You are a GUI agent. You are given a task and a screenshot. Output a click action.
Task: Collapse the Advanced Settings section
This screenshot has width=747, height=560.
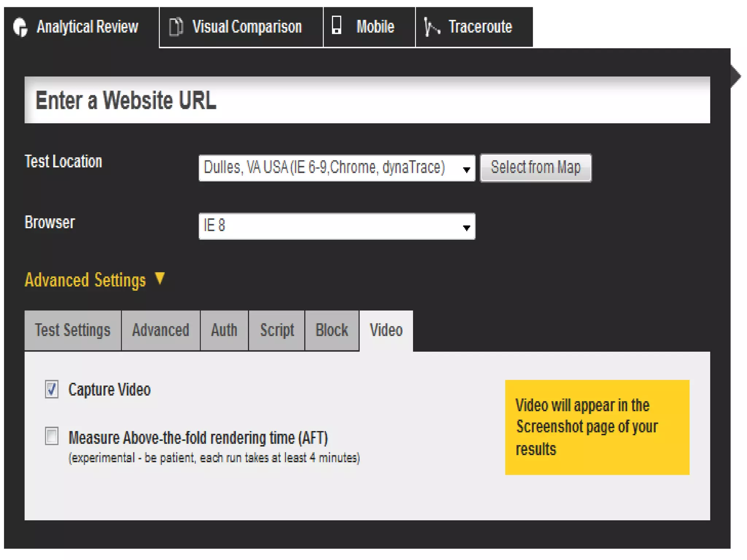point(85,280)
